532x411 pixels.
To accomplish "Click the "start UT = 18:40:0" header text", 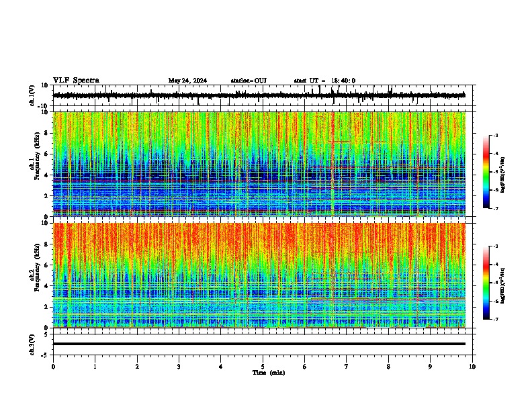I will click(324, 81).
